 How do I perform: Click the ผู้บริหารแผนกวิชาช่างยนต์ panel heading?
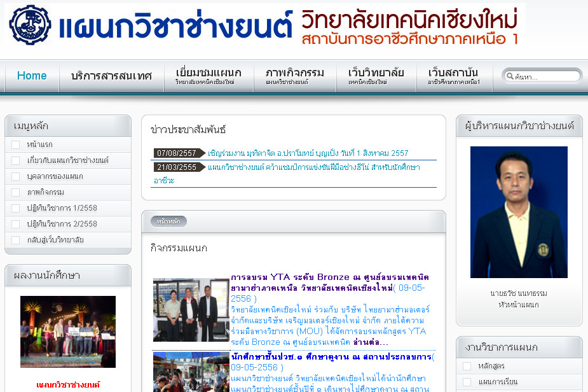[x=519, y=125]
